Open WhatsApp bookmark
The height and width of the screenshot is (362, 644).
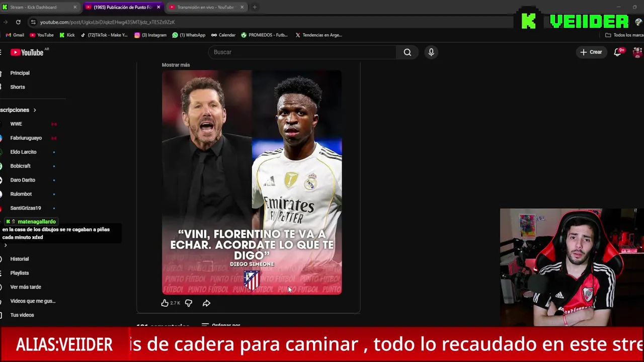pyautogui.click(x=189, y=35)
